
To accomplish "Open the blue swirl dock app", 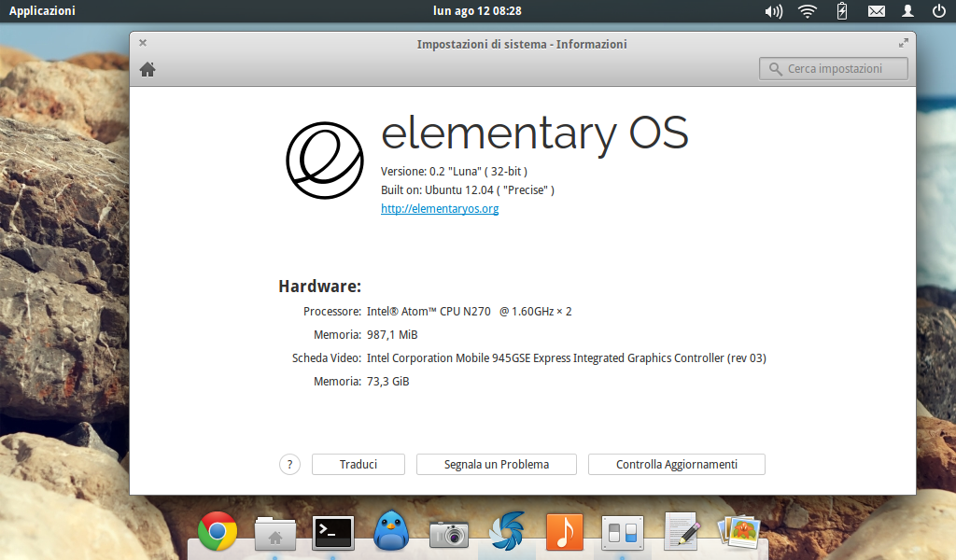I will point(507,531).
